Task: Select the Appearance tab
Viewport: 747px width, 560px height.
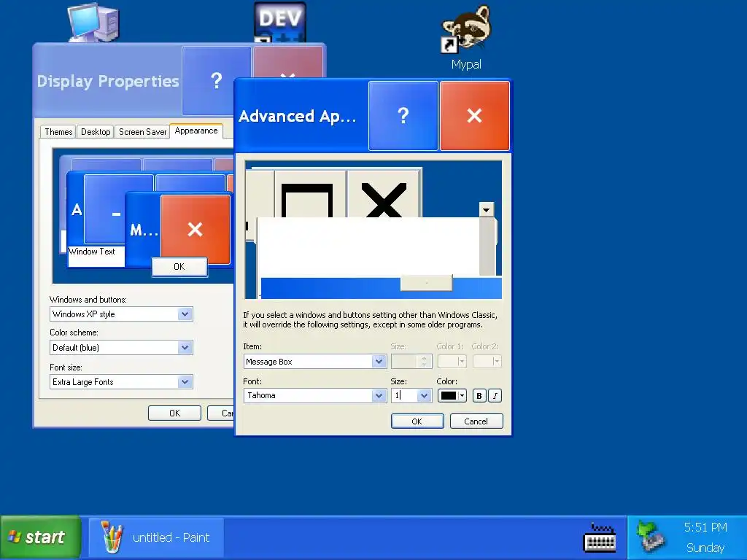Action: pyautogui.click(x=196, y=131)
